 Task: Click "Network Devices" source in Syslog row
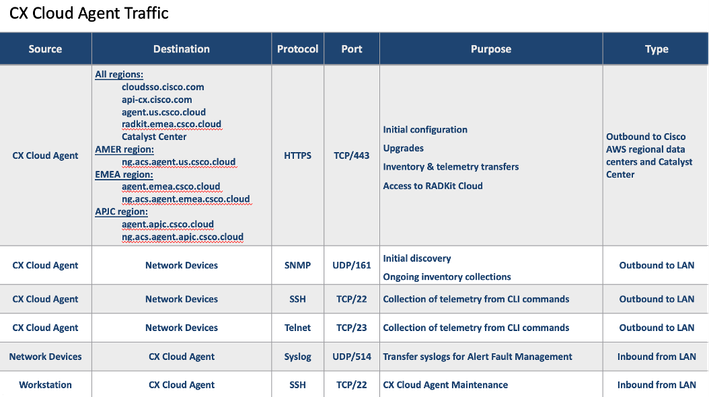(x=45, y=357)
